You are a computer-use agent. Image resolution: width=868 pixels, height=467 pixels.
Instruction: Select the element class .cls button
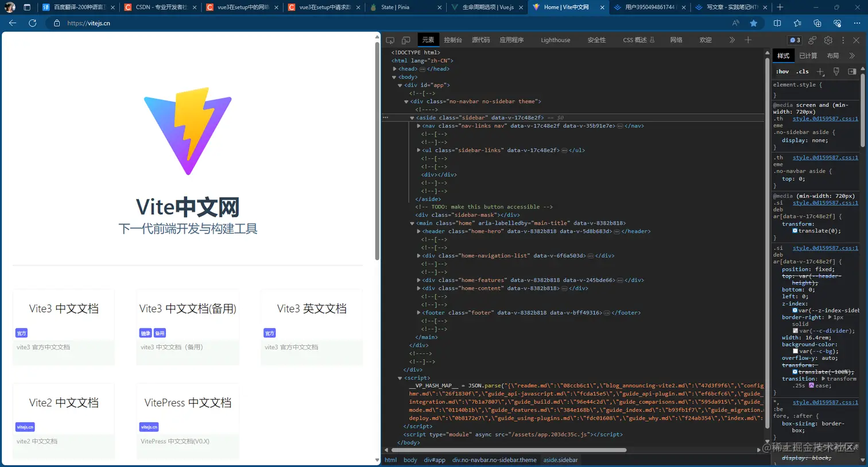pyautogui.click(x=802, y=71)
